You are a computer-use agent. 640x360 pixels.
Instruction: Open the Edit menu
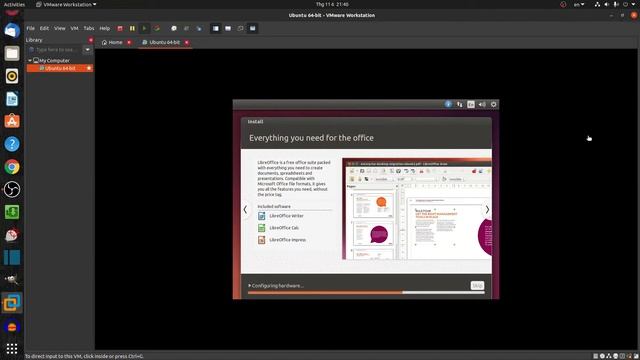pos(44,29)
